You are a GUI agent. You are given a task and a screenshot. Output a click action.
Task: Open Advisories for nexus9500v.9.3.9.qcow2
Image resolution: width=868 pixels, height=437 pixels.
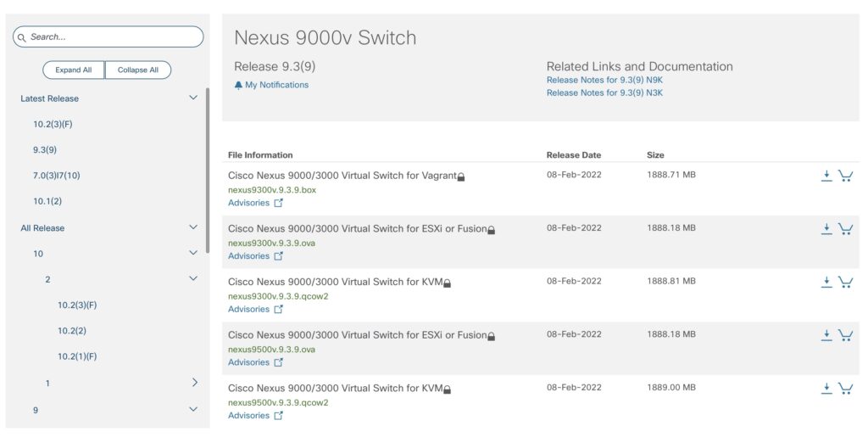click(x=248, y=416)
